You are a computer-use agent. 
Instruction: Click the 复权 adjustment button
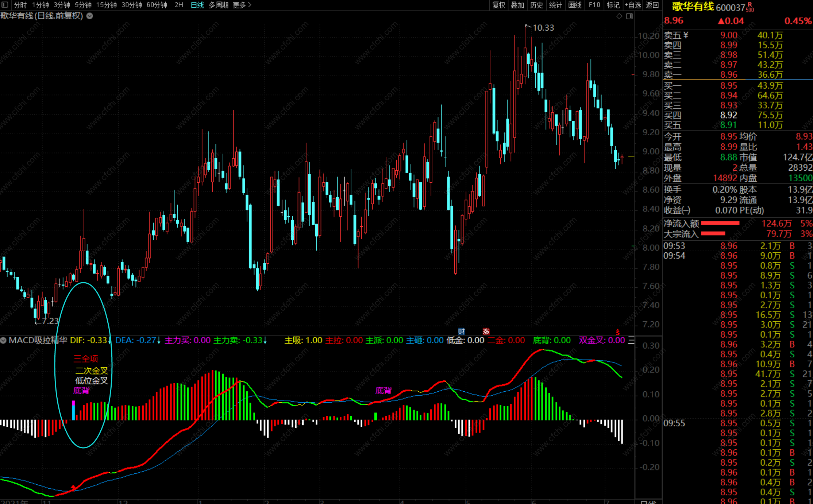[x=498, y=5]
